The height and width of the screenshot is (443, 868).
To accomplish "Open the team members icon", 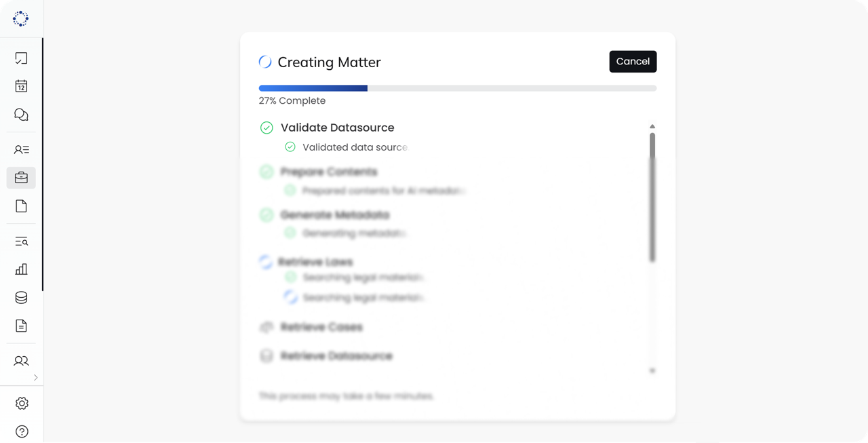I will pyautogui.click(x=21, y=361).
